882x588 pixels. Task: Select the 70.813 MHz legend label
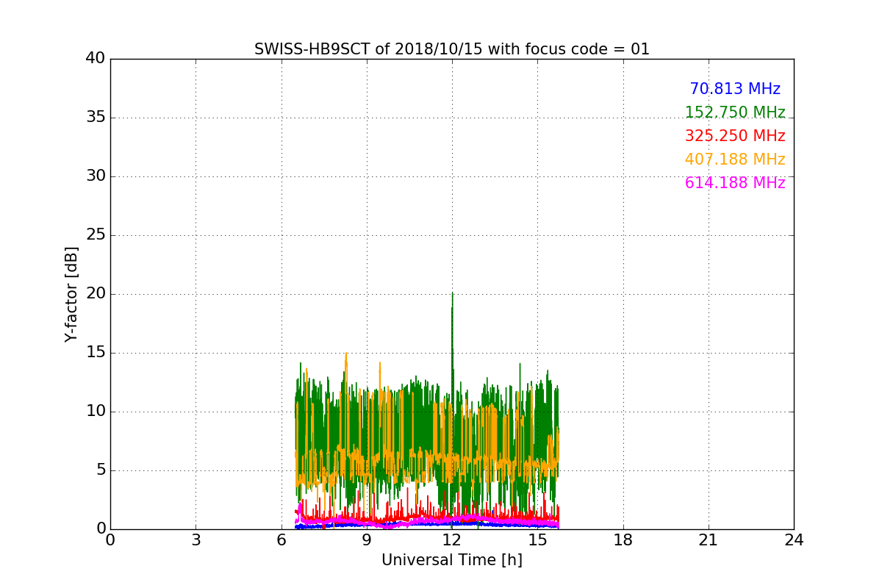pos(735,89)
